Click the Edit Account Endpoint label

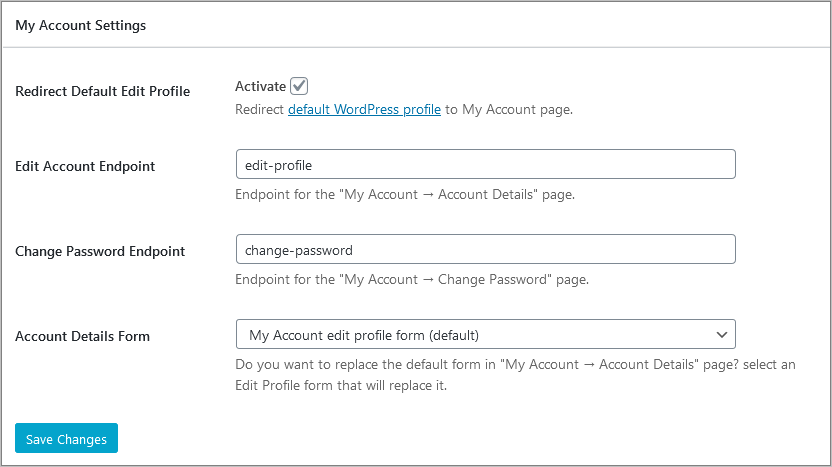[x=85, y=167]
